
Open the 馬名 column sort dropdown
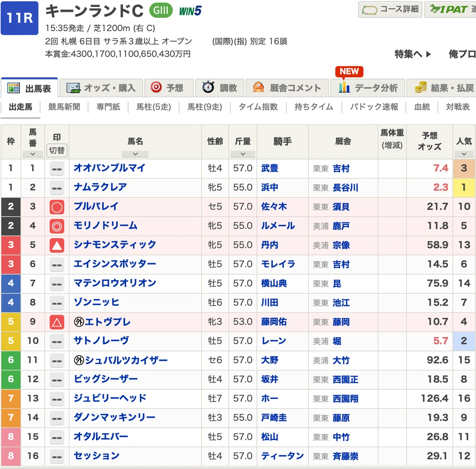click(x=135, y=154)
